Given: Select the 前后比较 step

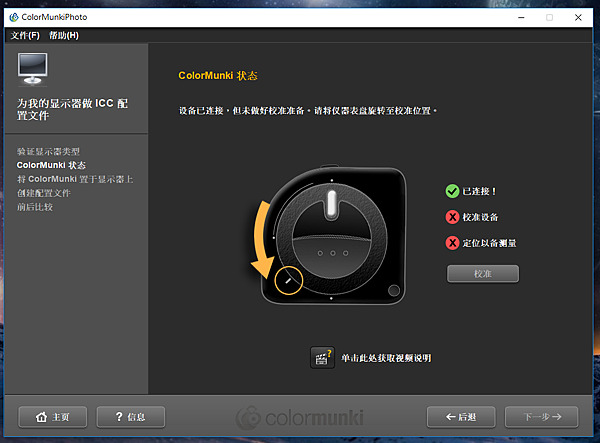Looking at the screenshot, I should point(35,207).
